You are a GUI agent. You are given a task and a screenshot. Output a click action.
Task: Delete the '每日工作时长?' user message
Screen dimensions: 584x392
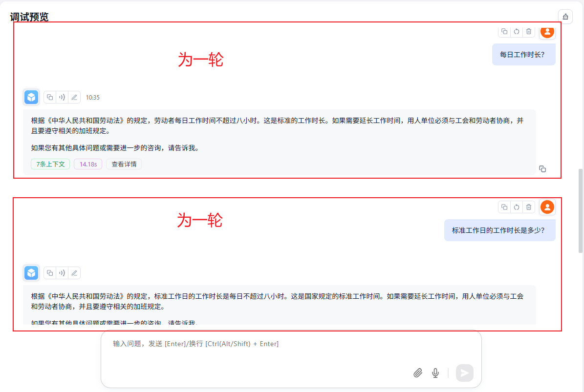click(528, 32)
